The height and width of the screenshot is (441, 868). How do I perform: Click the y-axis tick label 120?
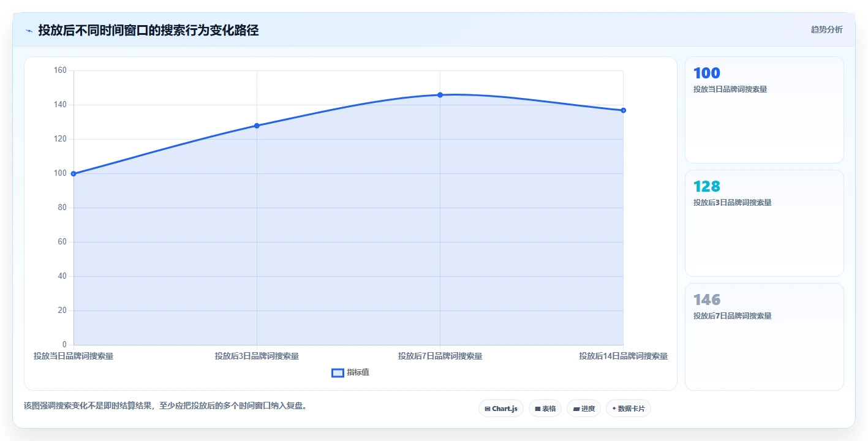[x=60, y=139]
